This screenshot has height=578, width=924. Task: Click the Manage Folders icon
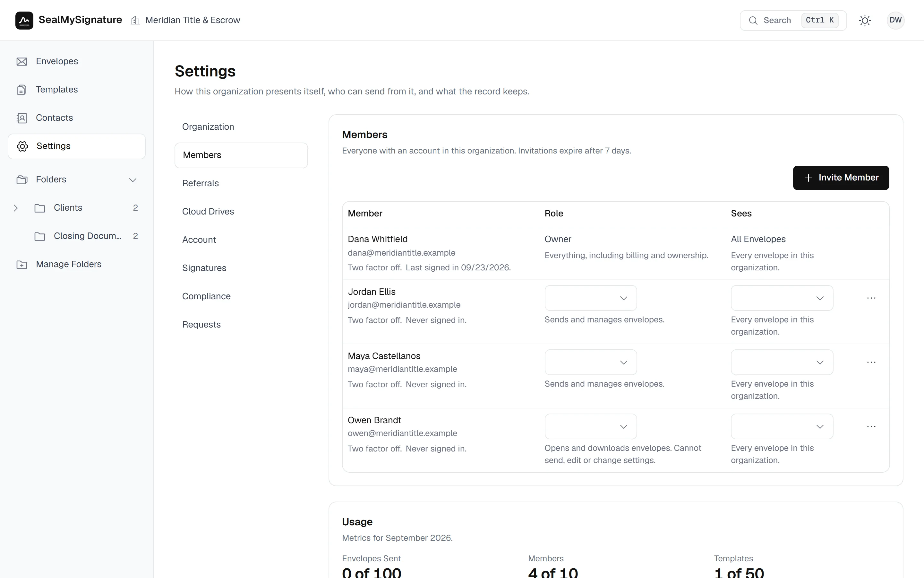tap(22, 265)
